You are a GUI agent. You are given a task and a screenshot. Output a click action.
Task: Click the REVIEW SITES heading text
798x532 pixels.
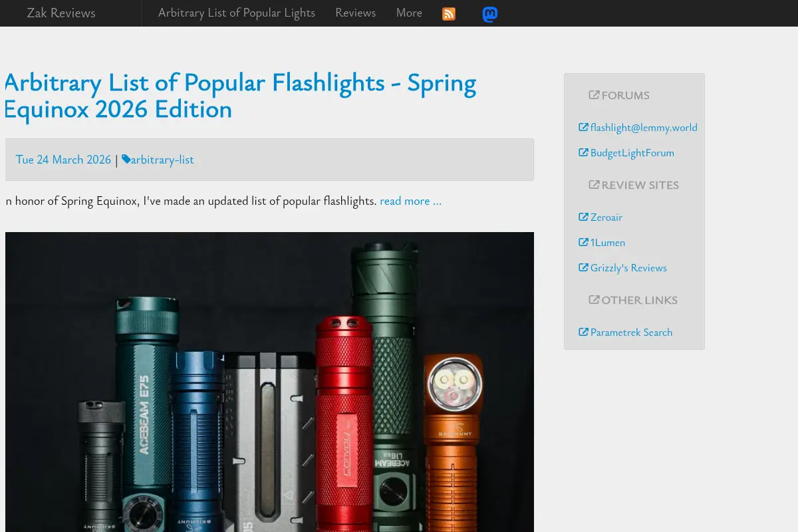pyautogui.click(x=640, y=186)
